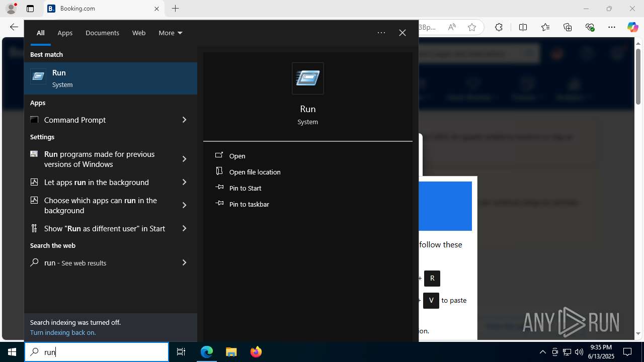Open Edge tab actions menu icon

click(x=30, y=9)
